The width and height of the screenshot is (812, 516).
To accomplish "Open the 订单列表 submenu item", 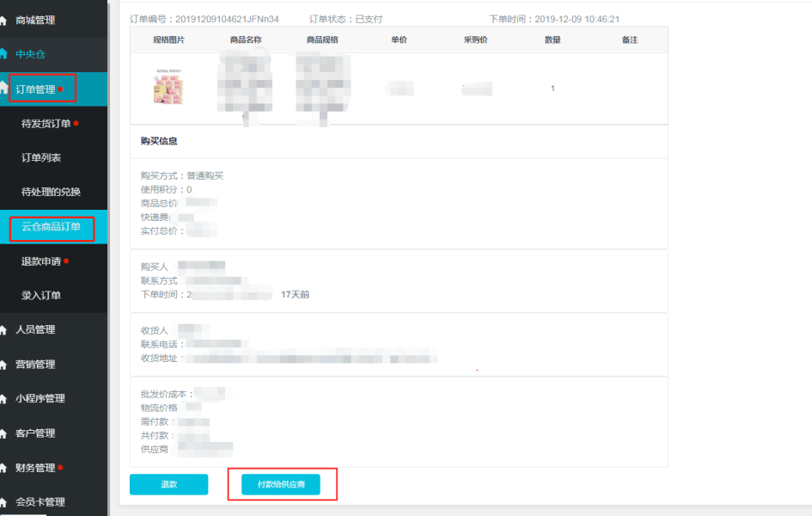I will [41, 158].
